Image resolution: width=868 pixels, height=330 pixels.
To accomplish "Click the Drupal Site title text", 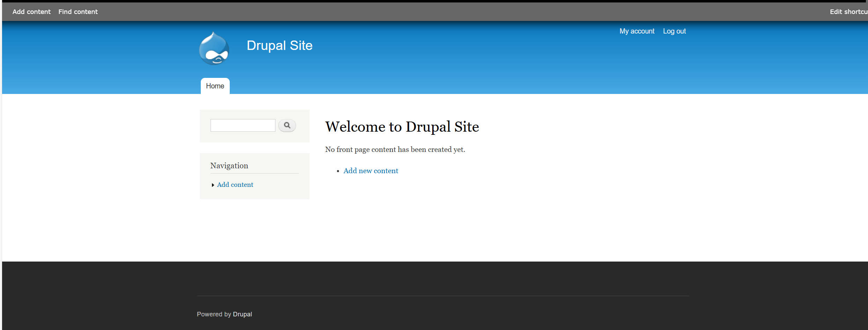I will click(x=279, y=45).
